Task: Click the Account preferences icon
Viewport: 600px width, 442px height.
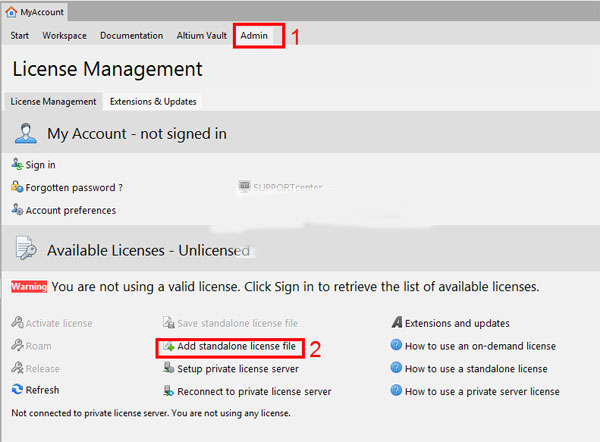Action: pyautogui.click(x=17, y=210)
